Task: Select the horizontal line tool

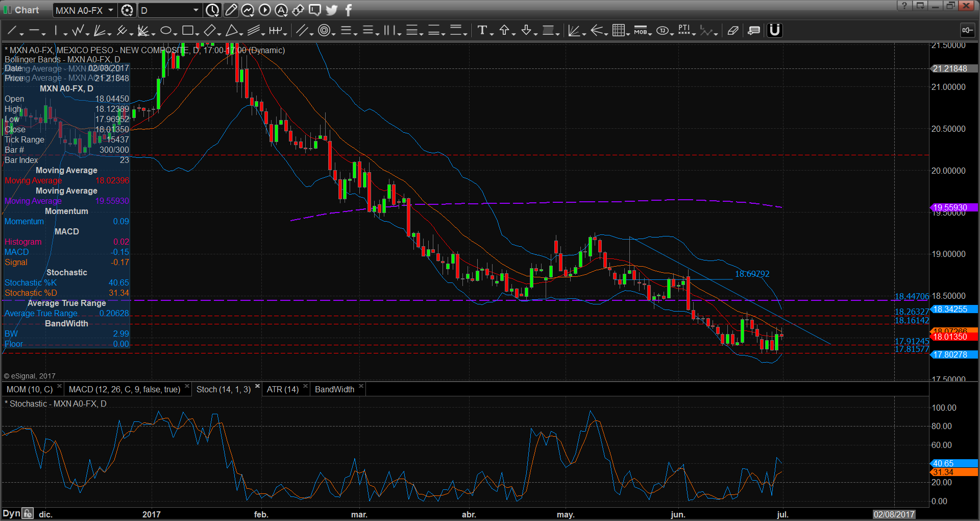Action: pyautogui.click(x=34, y=31)
